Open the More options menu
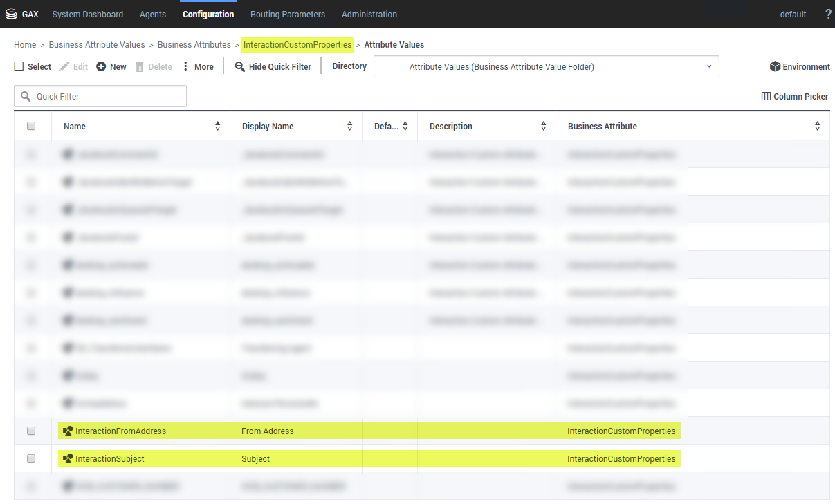This screenshot has height=504, width=835. pos(185,67)
